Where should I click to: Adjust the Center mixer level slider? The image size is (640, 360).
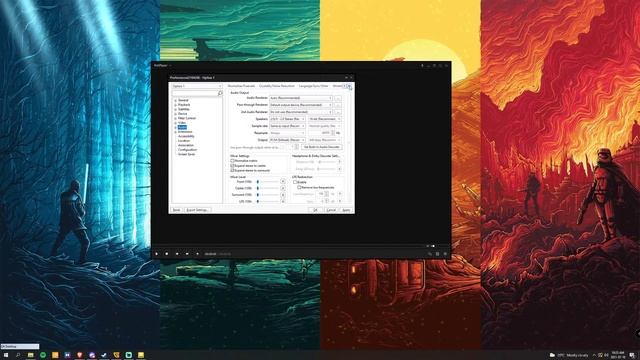point(267,188)
